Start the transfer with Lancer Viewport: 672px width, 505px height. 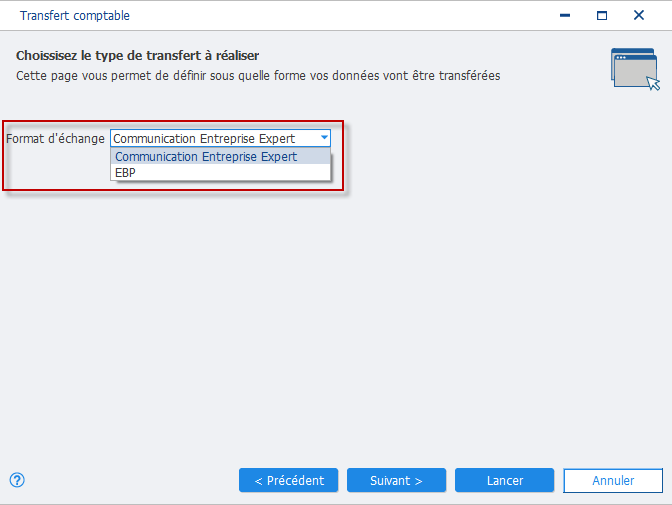504,480
